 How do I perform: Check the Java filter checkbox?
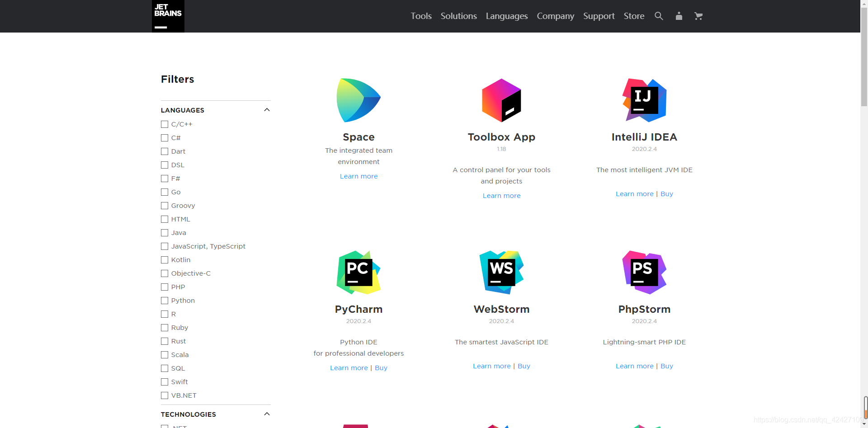click(165, 233)
